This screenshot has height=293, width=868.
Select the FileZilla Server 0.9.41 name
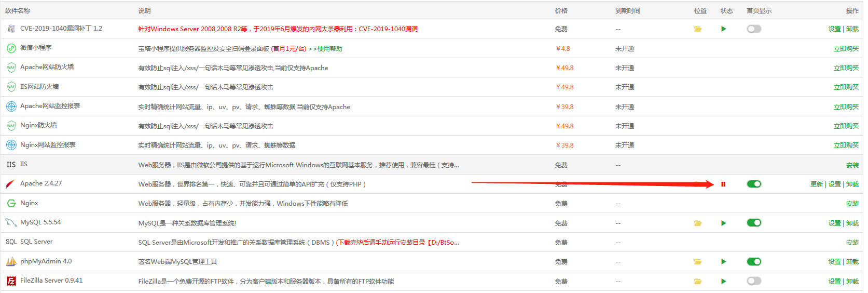[x=51, y=281]
